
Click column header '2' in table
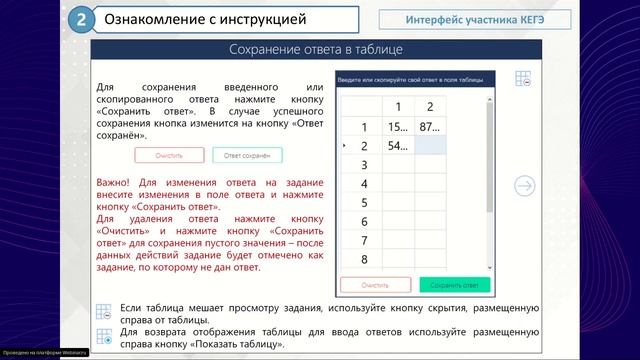pos(430,107)
